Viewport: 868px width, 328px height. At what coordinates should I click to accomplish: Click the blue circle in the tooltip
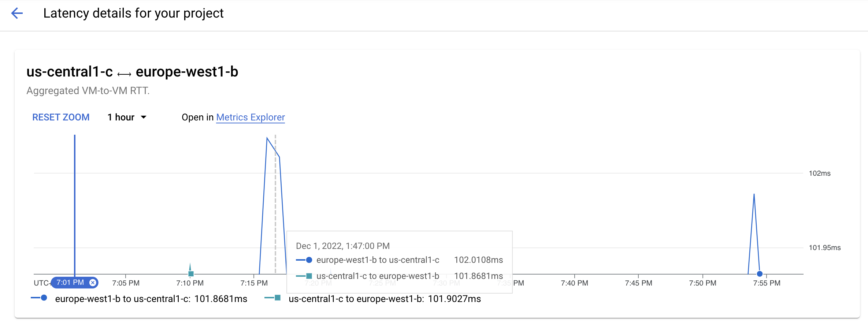point(309,260)
